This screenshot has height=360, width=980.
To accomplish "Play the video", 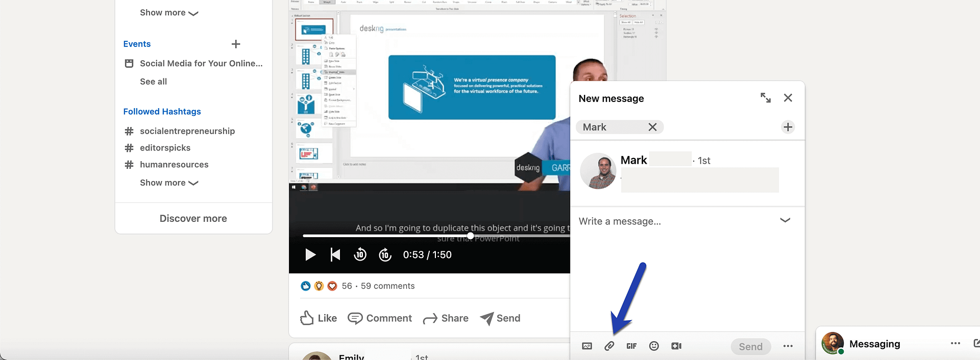I will pos(310,254).
